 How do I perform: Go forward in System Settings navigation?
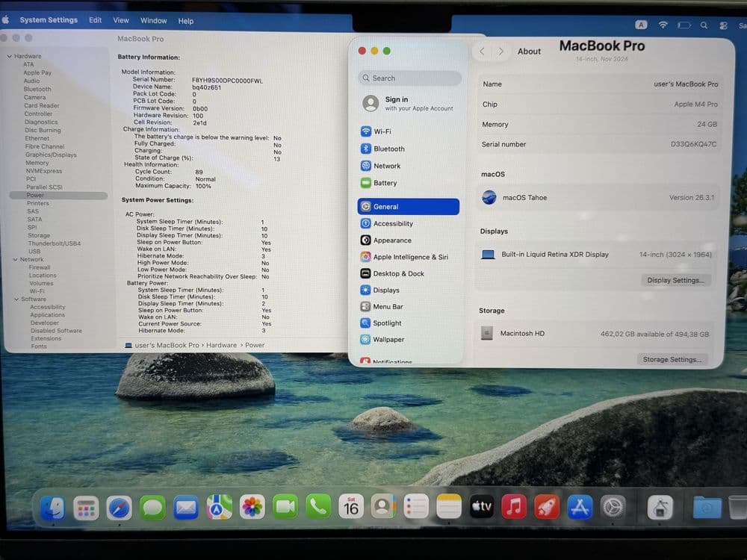click(500, 52)
